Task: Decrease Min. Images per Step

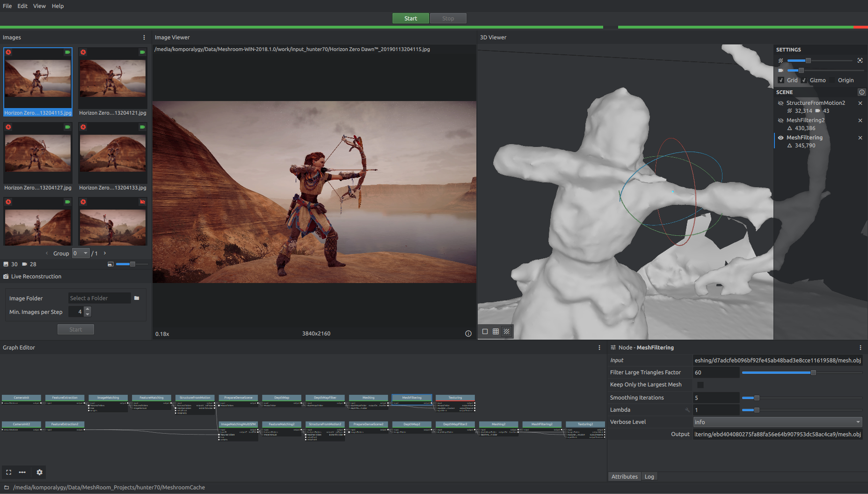Action: (x=88, y=314)
